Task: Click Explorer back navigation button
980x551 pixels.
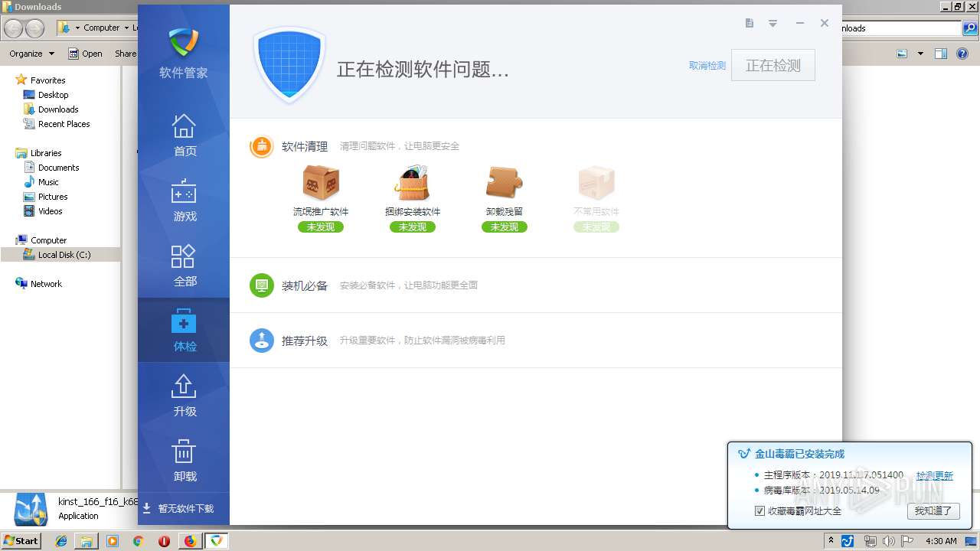Action: (14, 28)
